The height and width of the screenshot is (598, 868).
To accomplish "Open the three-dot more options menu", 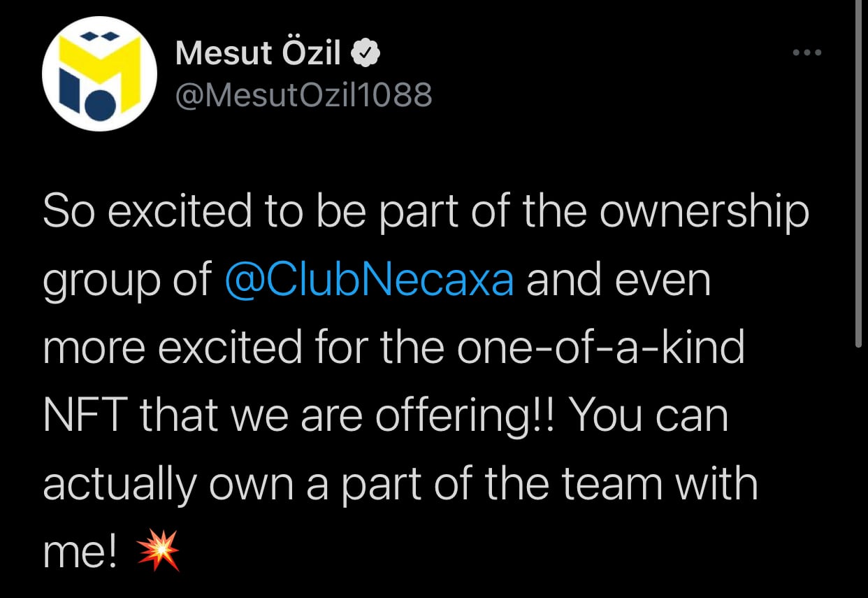I will (x=806, y=52).
